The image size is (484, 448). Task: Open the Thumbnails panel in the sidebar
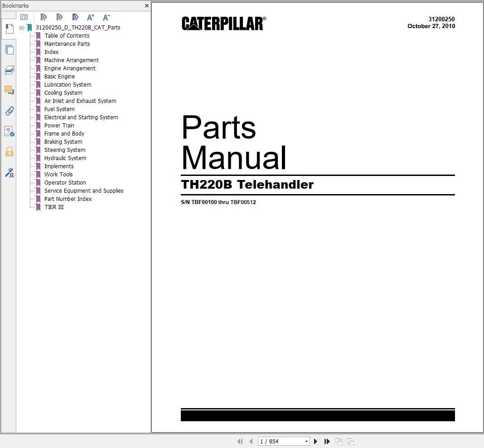click(9, 50)
